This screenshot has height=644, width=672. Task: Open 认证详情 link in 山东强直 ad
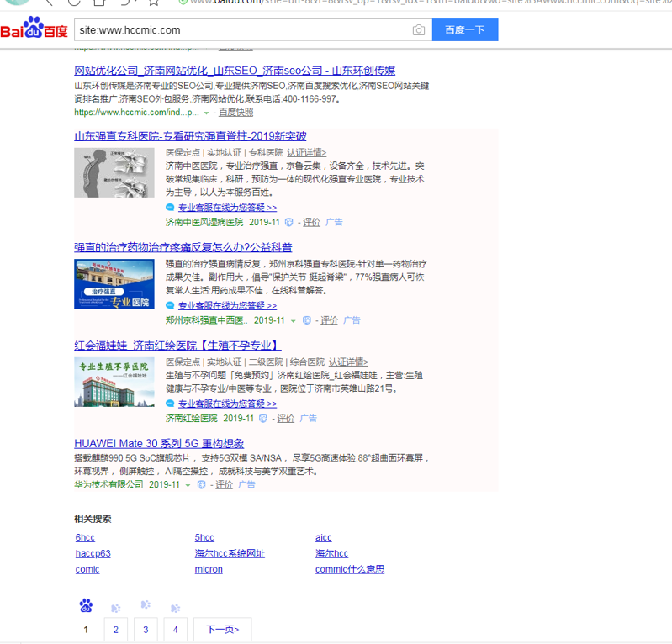click(x=306, y=152)
